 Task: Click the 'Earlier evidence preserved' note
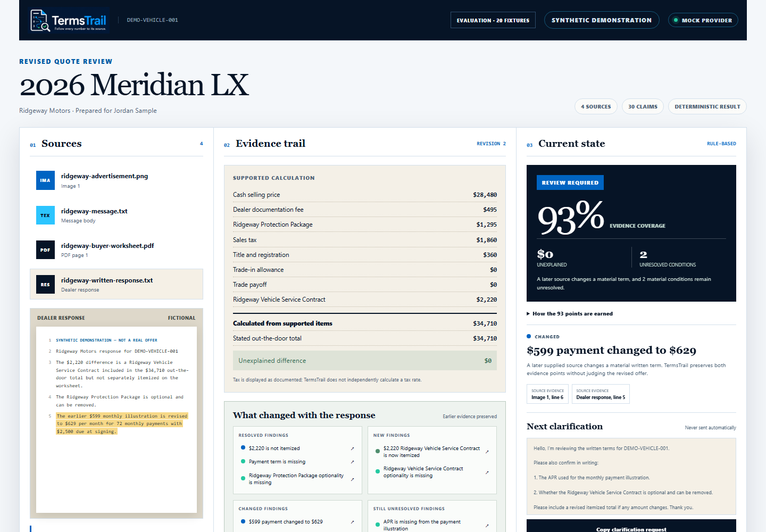(470, 417)
